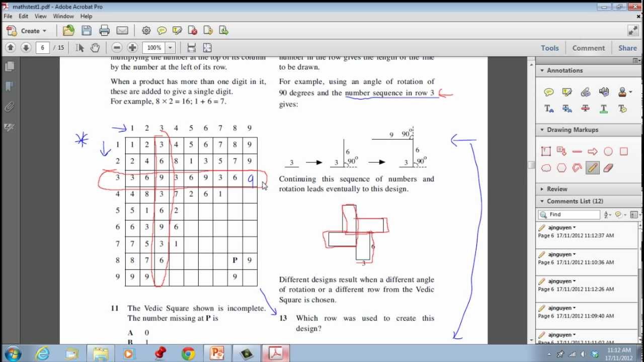Open the page thumbnails navigation panel
644x362 pixels.
tap(9, 66)
